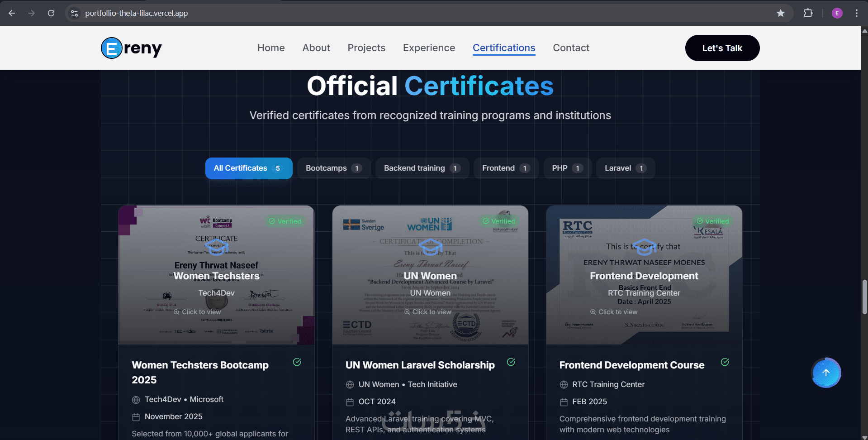Click the "November 2025" date text
The width and height of the screenshot is (868, 440).
[x=174, y=417]
